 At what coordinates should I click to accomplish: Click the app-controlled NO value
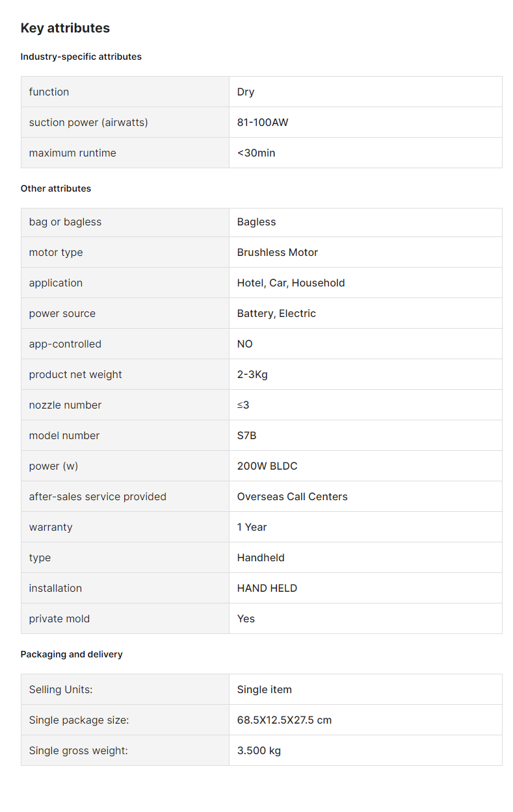click(x=245, y=344)
